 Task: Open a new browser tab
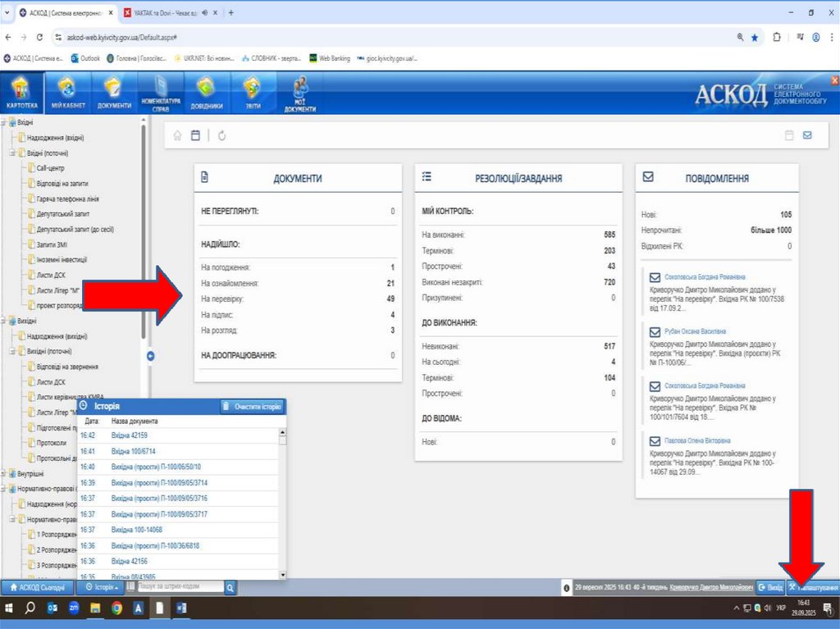[231, 12]
